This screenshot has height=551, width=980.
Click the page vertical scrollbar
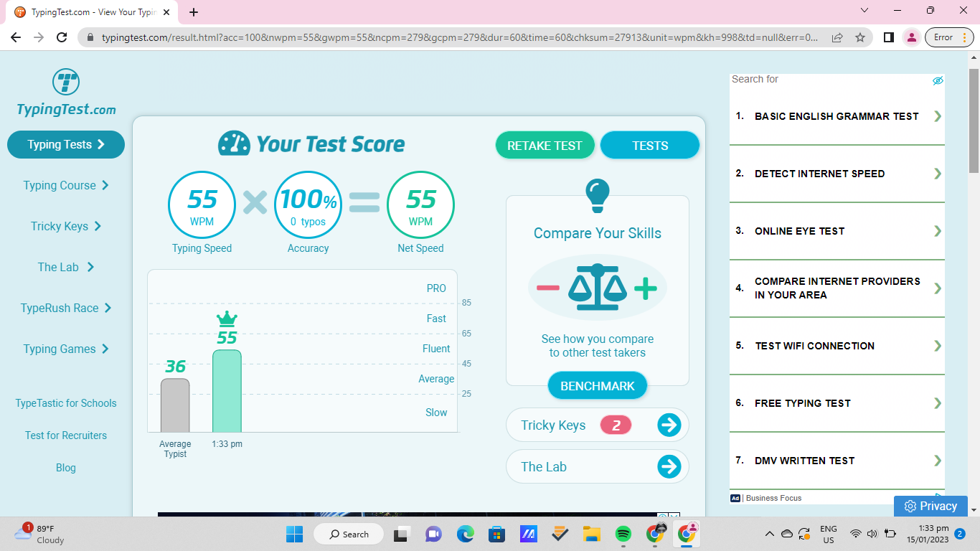click(x=974, y=121)
